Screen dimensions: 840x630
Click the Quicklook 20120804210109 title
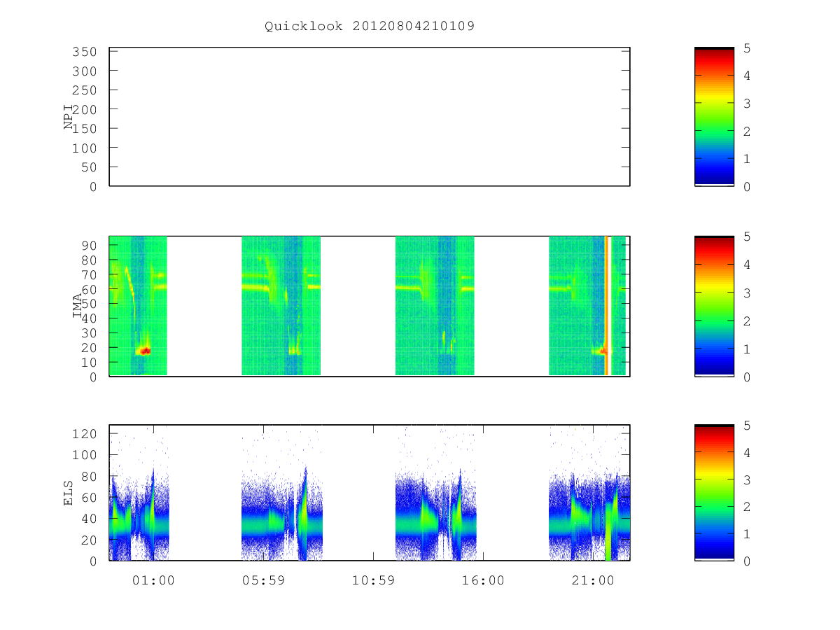(370, 27)
